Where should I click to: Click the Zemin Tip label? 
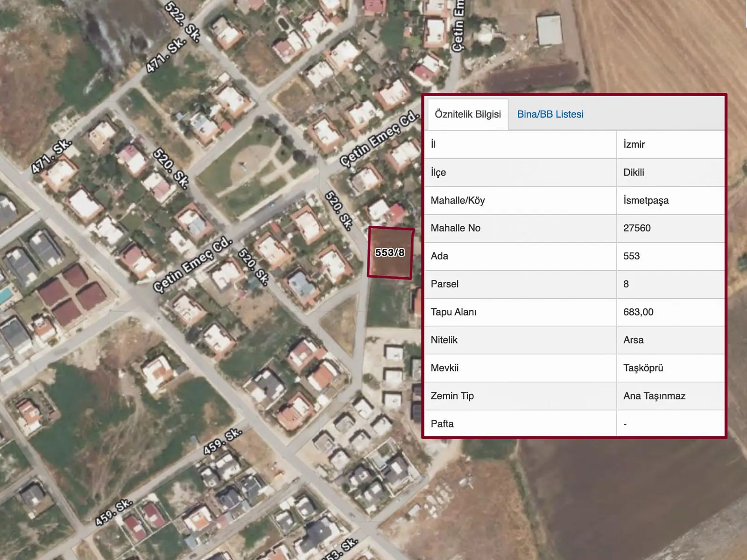tap(452, 396)
